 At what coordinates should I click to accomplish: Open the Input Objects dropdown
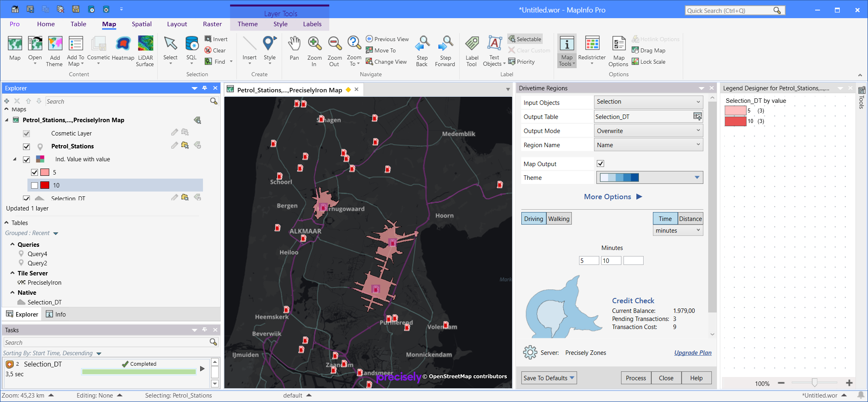(x=648, y=102)
